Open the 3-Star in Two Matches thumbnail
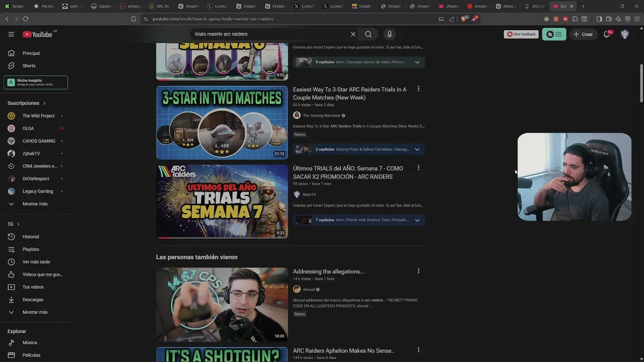 tap(222, 123)
